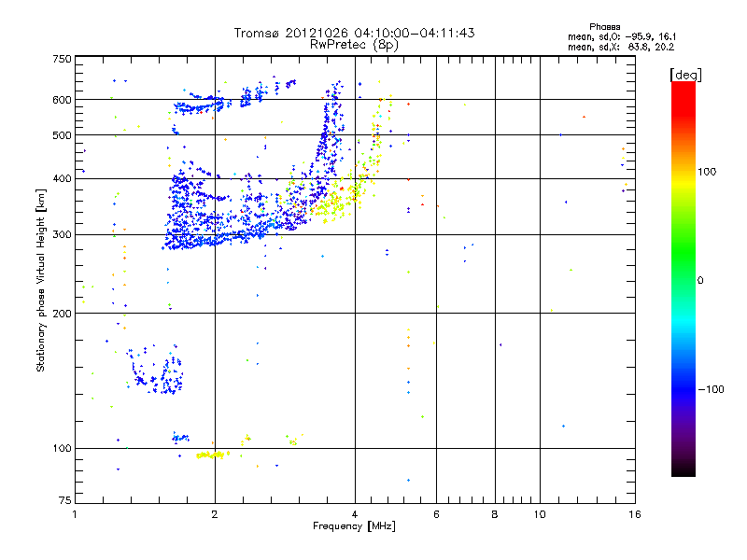Viewport: 747px width, 560px height.
Task: Click the 750 km y-axis tick label
Action: pyautogui.click(x=62, y=59)
